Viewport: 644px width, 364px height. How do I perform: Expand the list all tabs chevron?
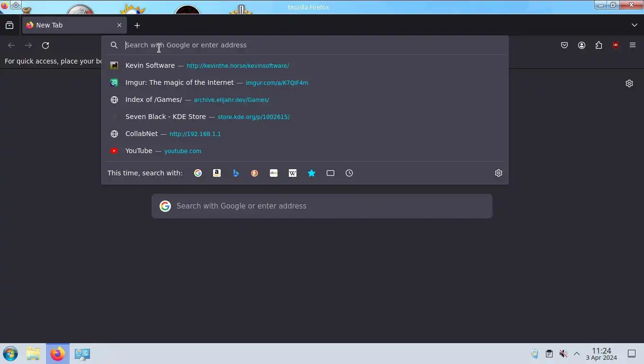(x=635, y=25)
